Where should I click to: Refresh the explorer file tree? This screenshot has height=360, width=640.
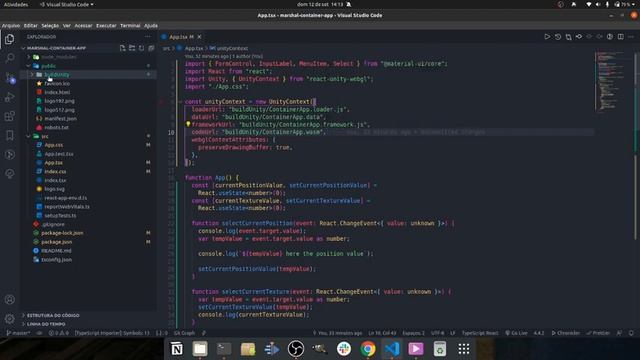(x=142, y=48)
